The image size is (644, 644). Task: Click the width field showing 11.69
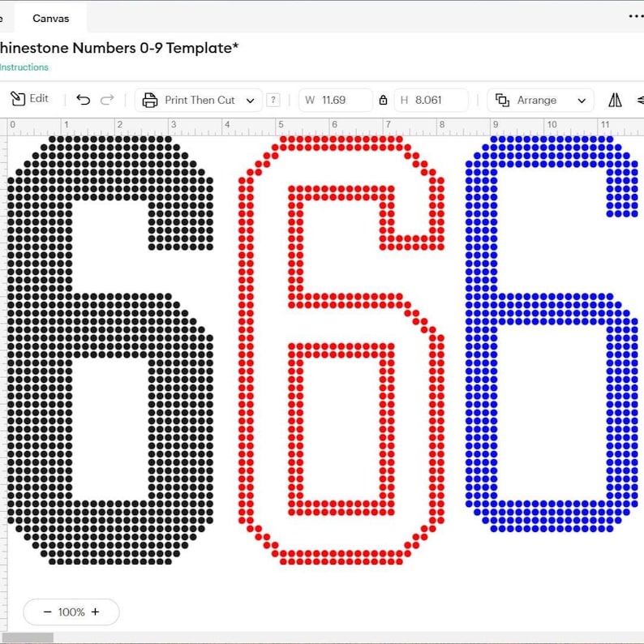tap(336, 101)
